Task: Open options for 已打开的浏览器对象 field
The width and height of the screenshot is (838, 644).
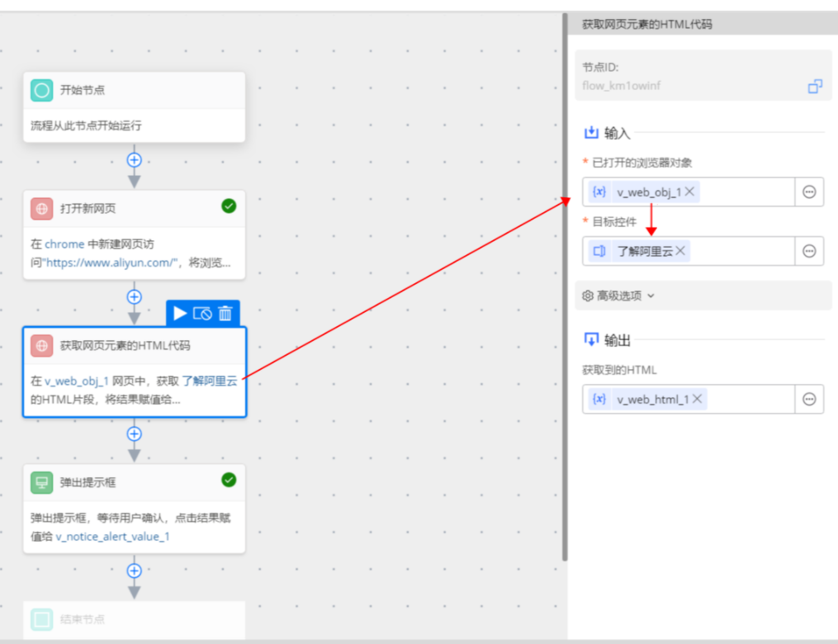Action: click(x=809, y=192)
